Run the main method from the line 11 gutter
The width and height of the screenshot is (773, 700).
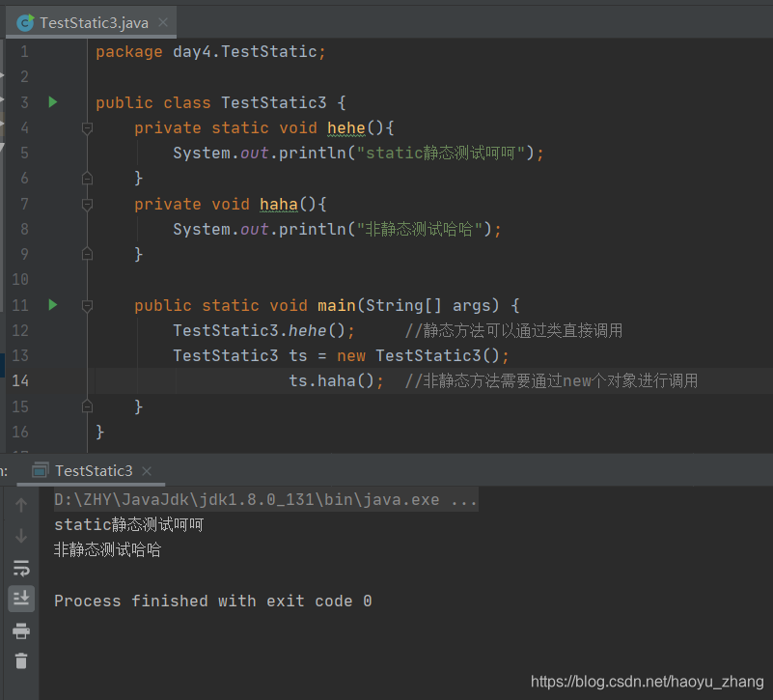coord(53,305)
